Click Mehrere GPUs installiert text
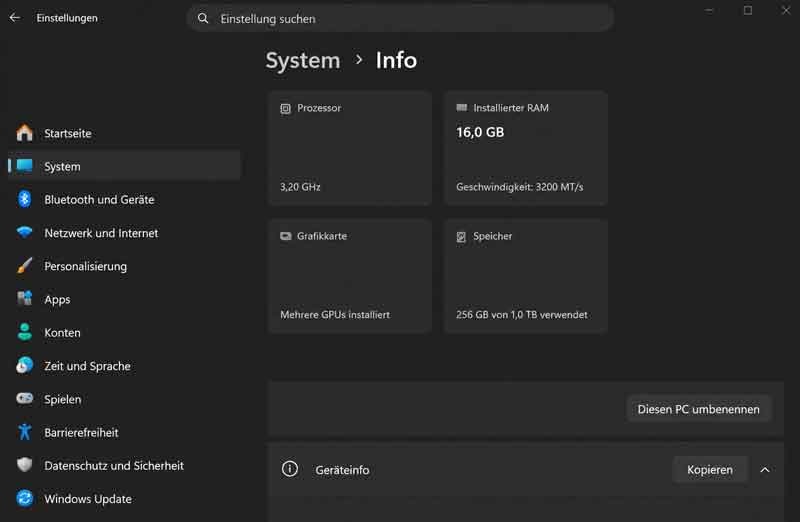 coord(335,315)
